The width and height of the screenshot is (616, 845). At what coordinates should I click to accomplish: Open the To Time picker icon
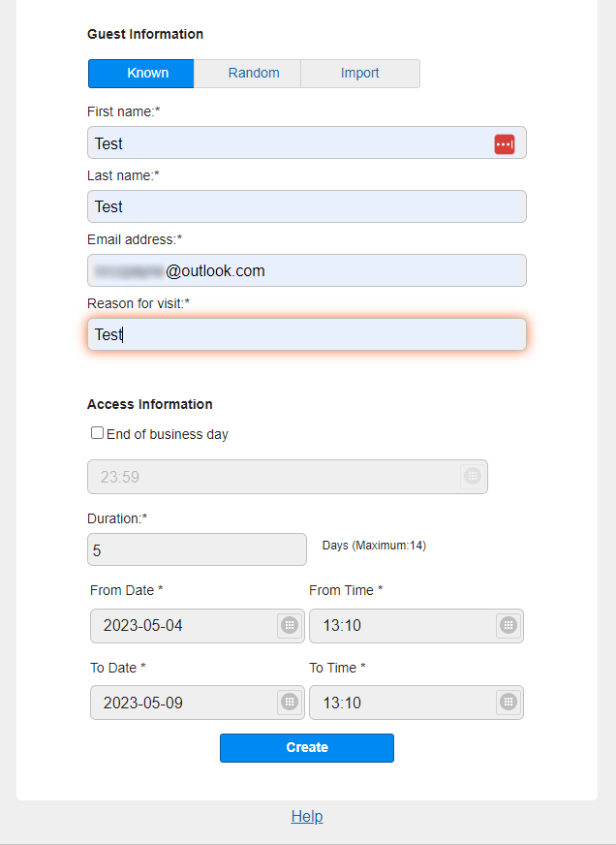tap(508, 702)
